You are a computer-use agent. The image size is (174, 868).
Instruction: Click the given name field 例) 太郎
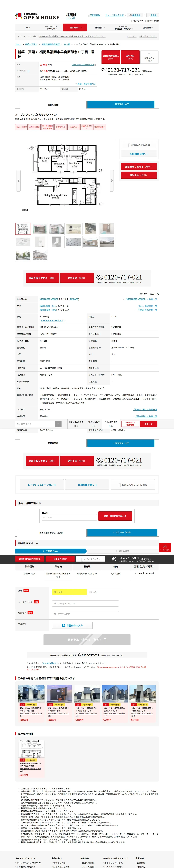coord(105,592)
